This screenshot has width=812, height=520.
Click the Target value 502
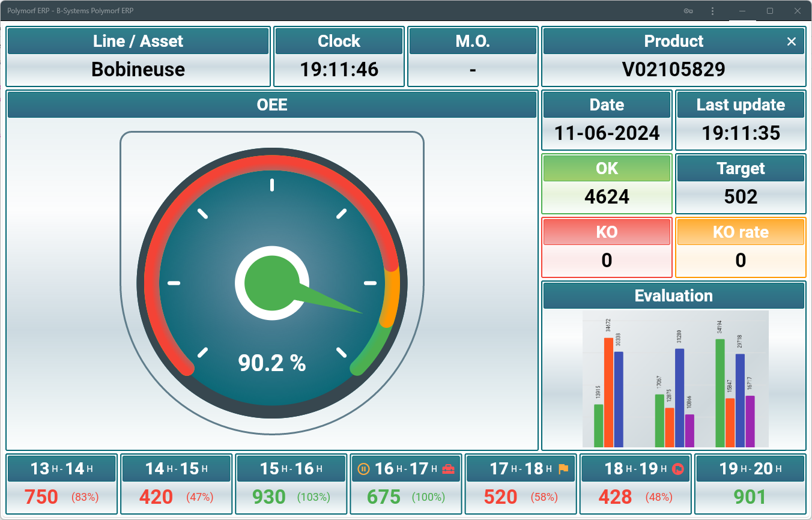click(741, 196)
